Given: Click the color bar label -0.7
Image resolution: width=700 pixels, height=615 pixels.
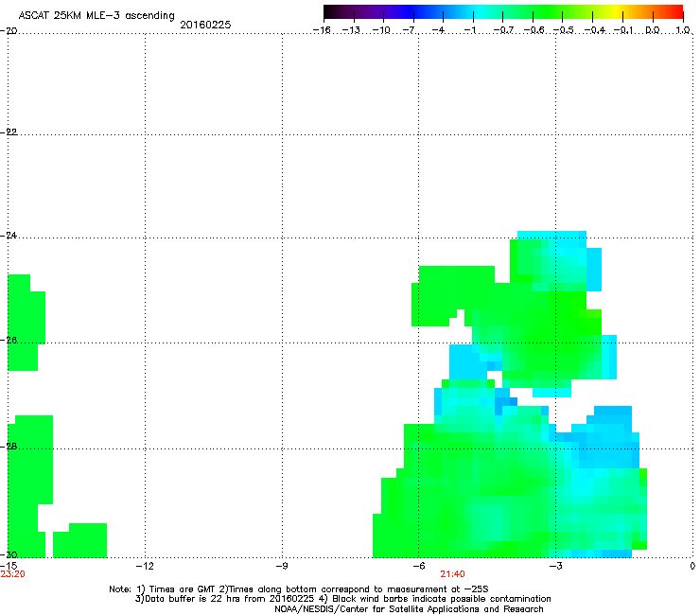Looking at the screenshot, I should (503, 30).
